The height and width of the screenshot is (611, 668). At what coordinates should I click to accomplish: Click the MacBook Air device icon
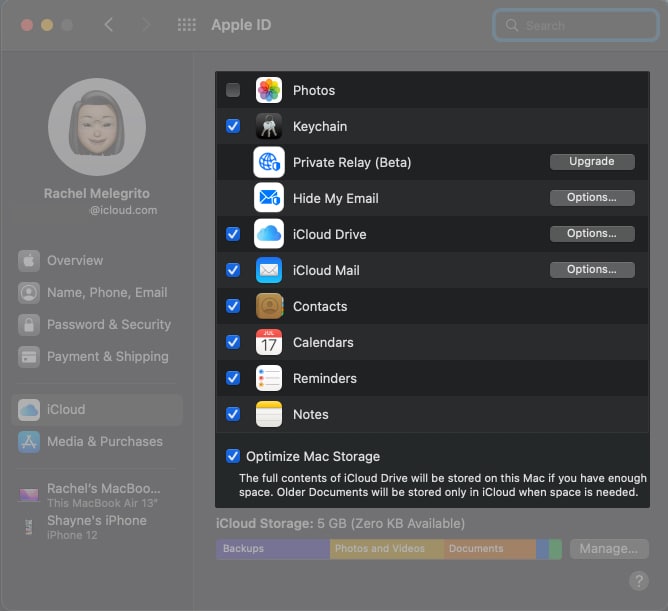[x=29, y=495]
